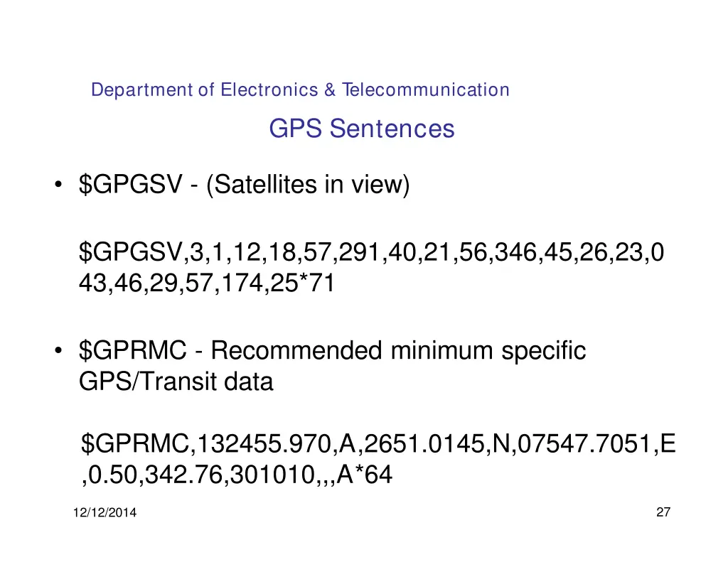Click the $GPGSV Satellites in view heading
The width and height of the screenshot is (728, 562).
(245, 185)
